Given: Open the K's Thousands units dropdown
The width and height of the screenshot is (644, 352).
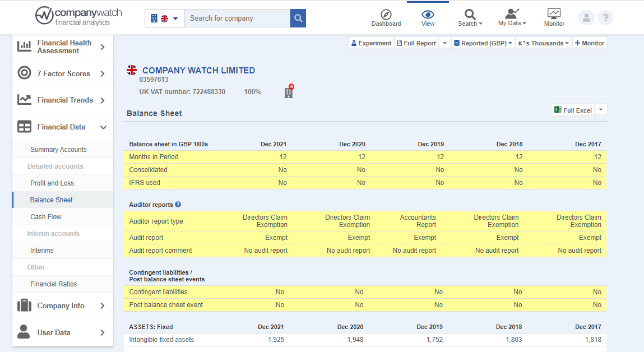Looking at the screenshot, I should pos(543,43).
